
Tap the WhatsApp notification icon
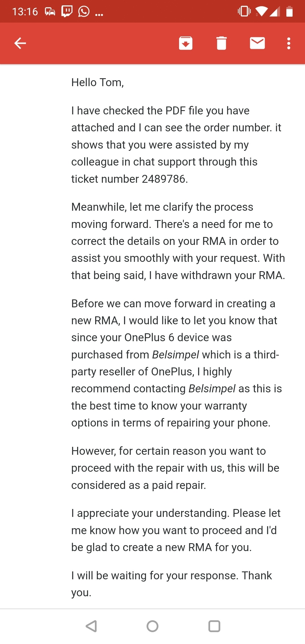84,12
